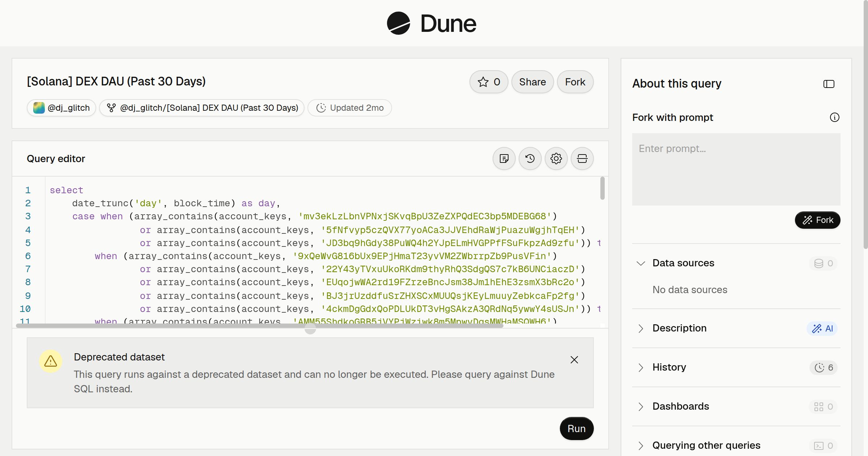Screen dimensions: 868x456
Task: Click the Dashboards count badge
Action: [x=824, y=407]
